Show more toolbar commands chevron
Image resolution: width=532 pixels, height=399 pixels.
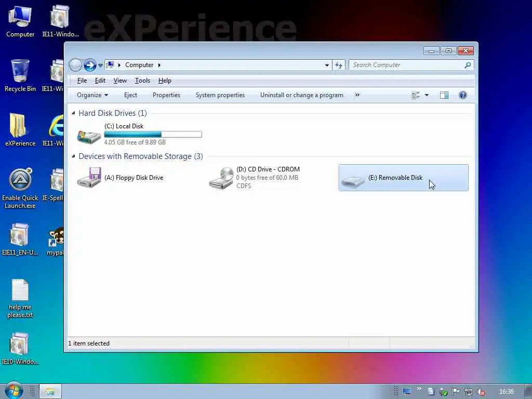click(x=357, y=95)
